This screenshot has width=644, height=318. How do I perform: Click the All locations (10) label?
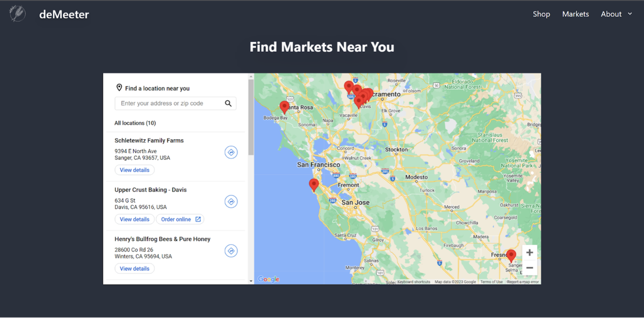pos(135,123)
